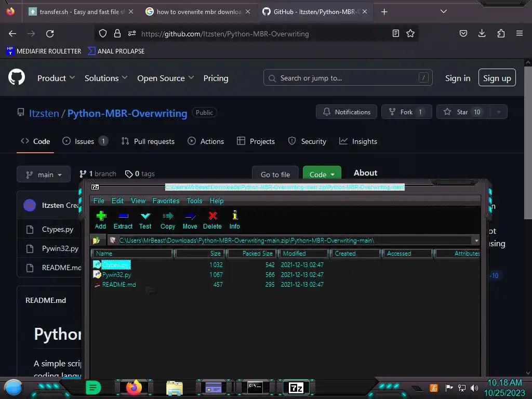The width and height of the screenshot is (532, 399).
Task: Open the 7-Zip File menu
Action: click(x=99, y=201)
